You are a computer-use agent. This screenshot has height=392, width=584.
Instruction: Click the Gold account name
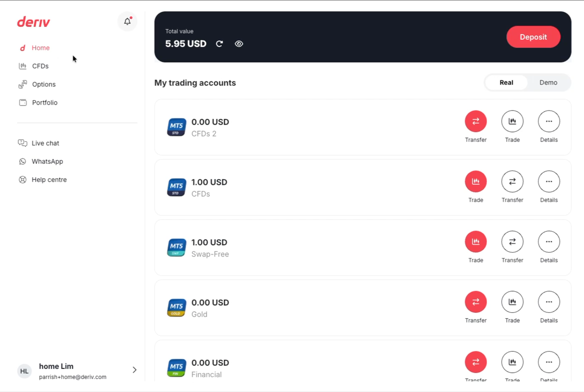pos(199,314)
